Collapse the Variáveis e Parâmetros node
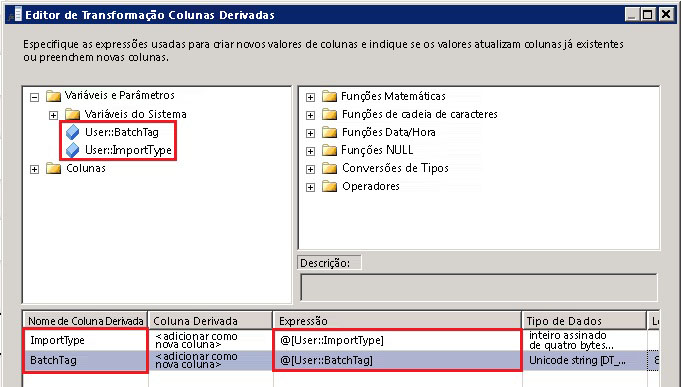This screenshot has width=681, height=387. 34,97
